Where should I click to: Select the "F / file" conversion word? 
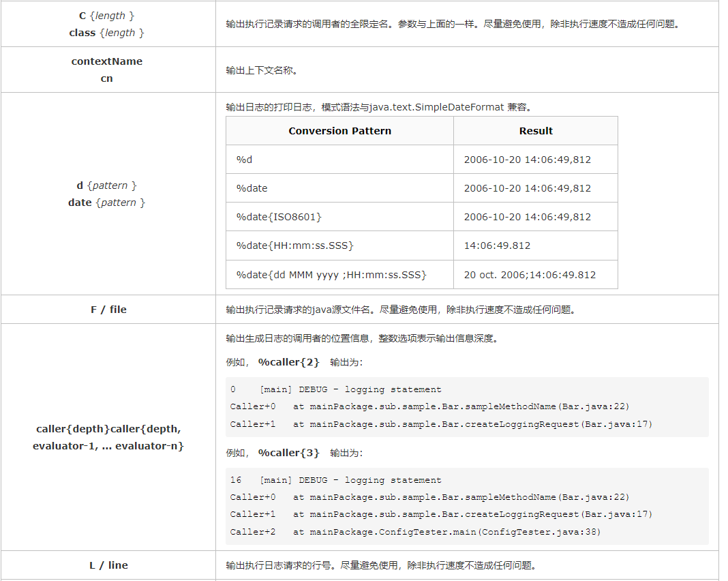108,310
